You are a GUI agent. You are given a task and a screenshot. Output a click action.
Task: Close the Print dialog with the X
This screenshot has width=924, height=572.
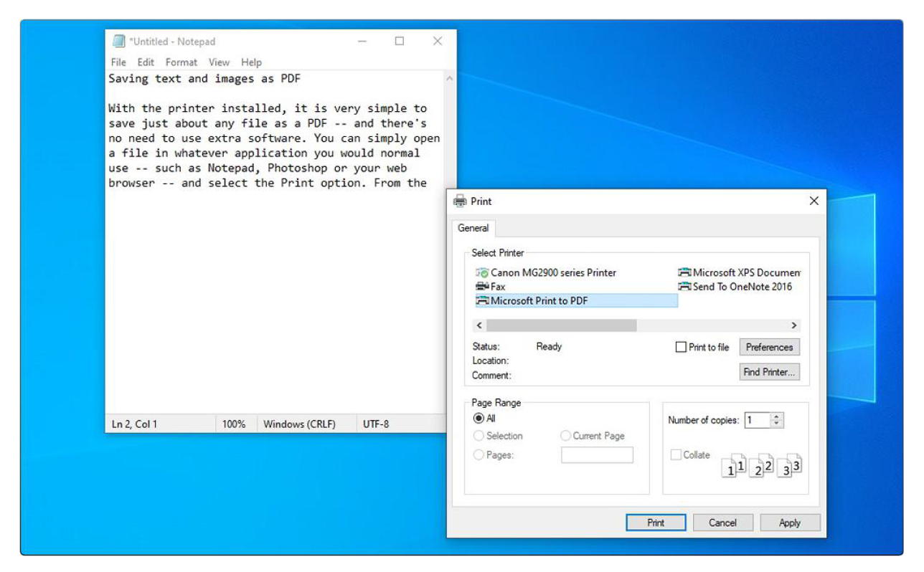(814, 201)
